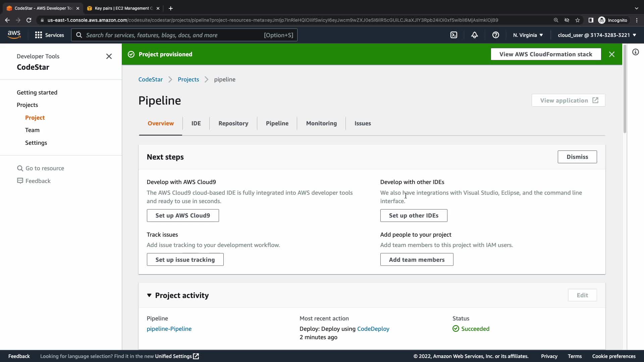This screenshot has height=362, width=644.
Task: Open the info panel icon at right
Action: 635,52
